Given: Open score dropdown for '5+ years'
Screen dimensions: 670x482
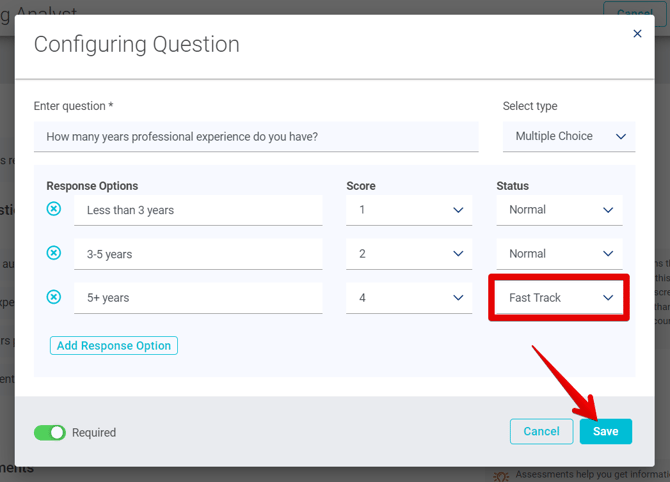Looking at the screenshot, I should point(408,298).
